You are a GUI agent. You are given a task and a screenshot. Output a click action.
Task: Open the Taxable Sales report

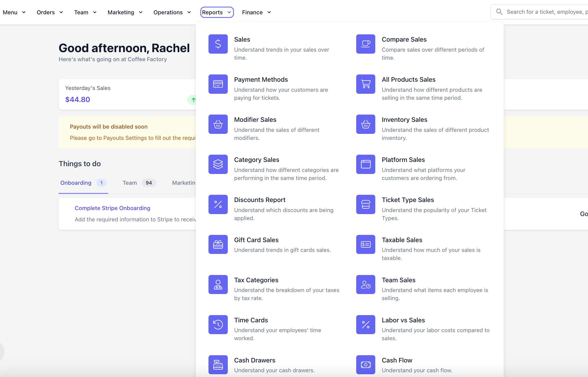[402, 240]
